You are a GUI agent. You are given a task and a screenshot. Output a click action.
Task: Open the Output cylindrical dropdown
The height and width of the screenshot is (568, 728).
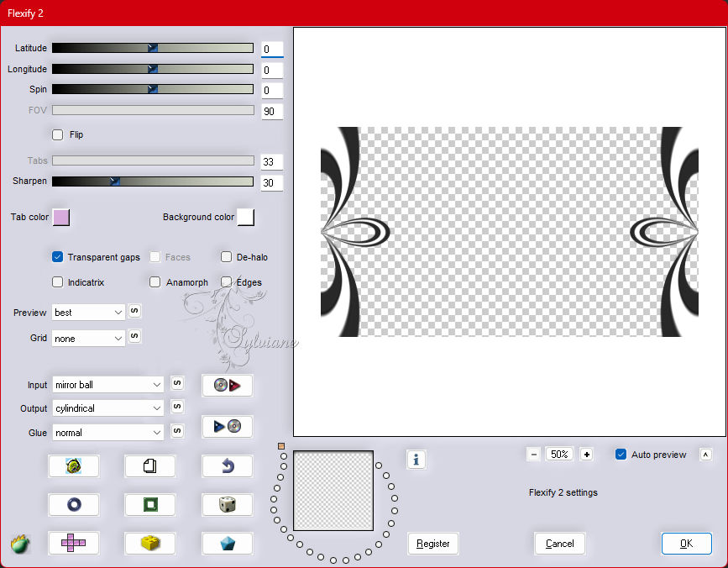[x=108, y=408]
